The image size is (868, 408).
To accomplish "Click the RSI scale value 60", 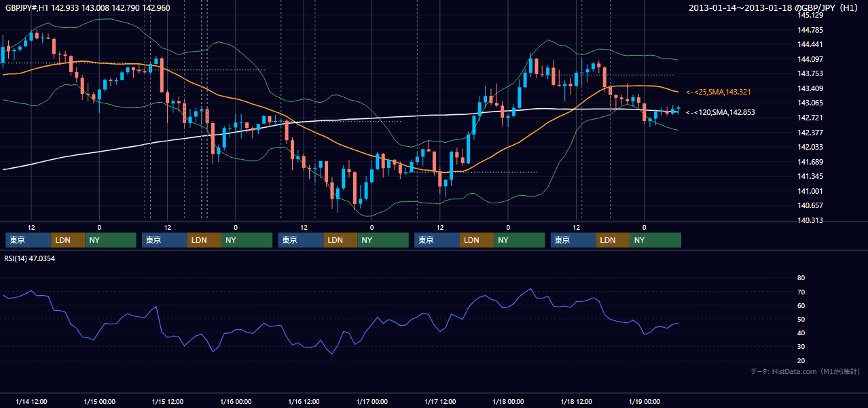I will (x=801, y=305).
